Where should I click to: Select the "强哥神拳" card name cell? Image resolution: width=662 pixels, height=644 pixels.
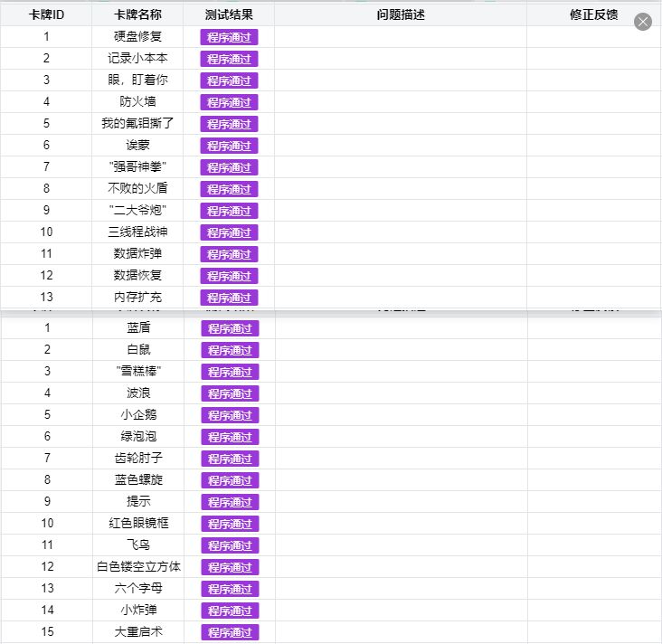137,166
